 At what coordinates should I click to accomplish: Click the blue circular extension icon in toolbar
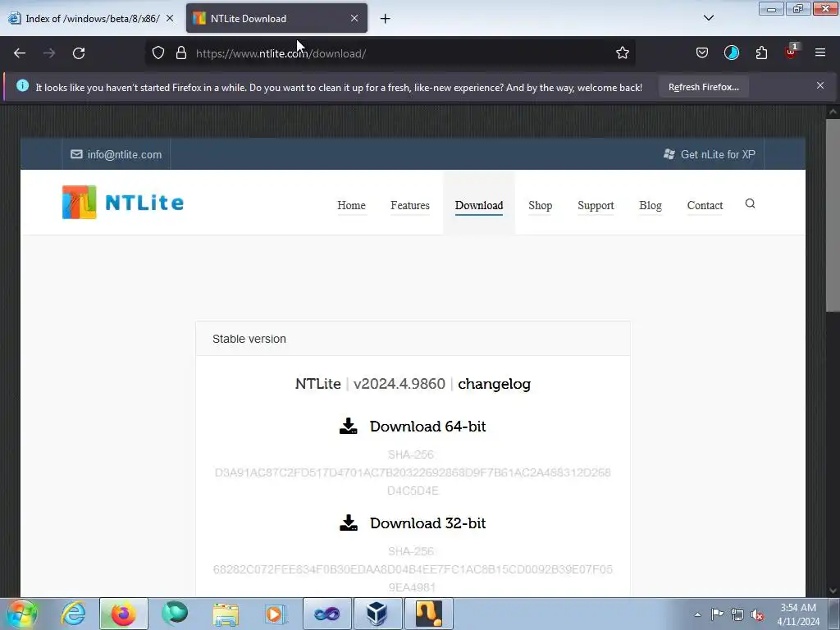pos(731,53)
